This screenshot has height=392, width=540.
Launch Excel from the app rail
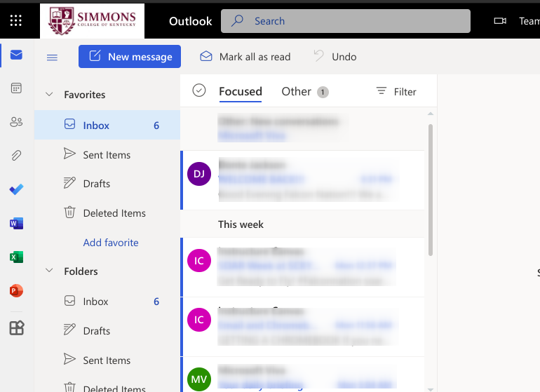pyautogui.click(x=17, y=257)
